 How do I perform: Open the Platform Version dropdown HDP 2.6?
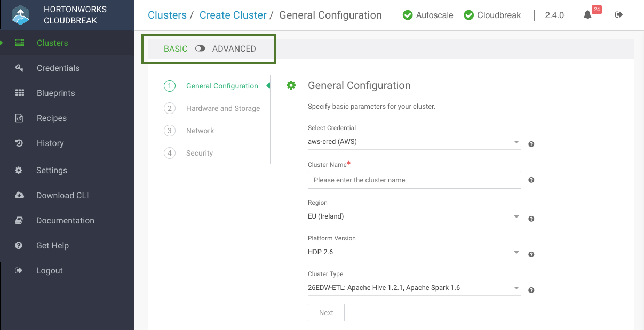(x=414, y=252)
